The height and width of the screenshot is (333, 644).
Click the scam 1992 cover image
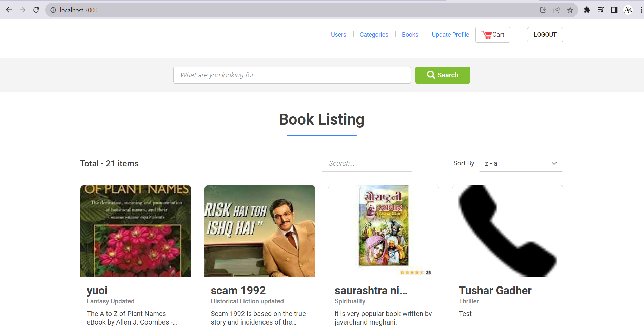tap(260, 231)
